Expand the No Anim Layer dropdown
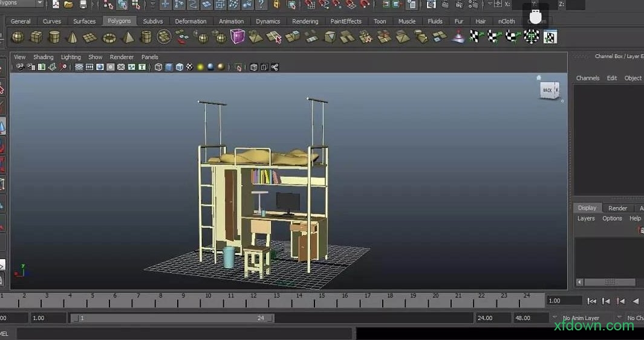The image size is (644, 340). [x=555, y=318]
